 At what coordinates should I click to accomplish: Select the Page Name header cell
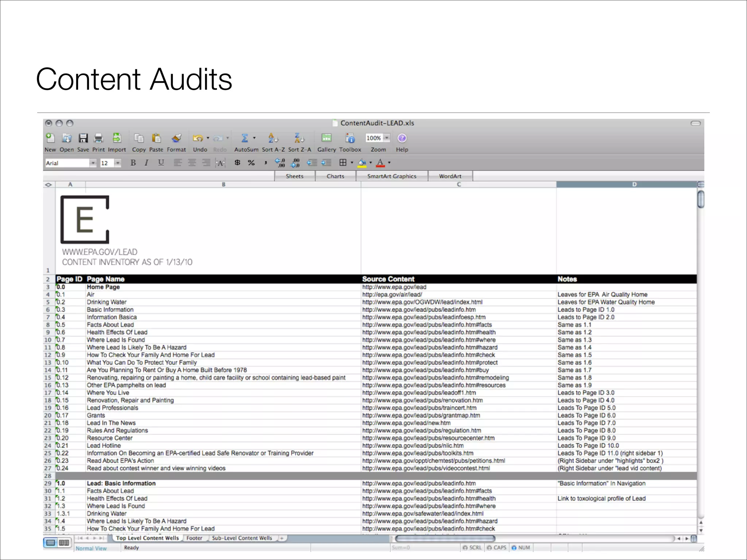(223, 279)
